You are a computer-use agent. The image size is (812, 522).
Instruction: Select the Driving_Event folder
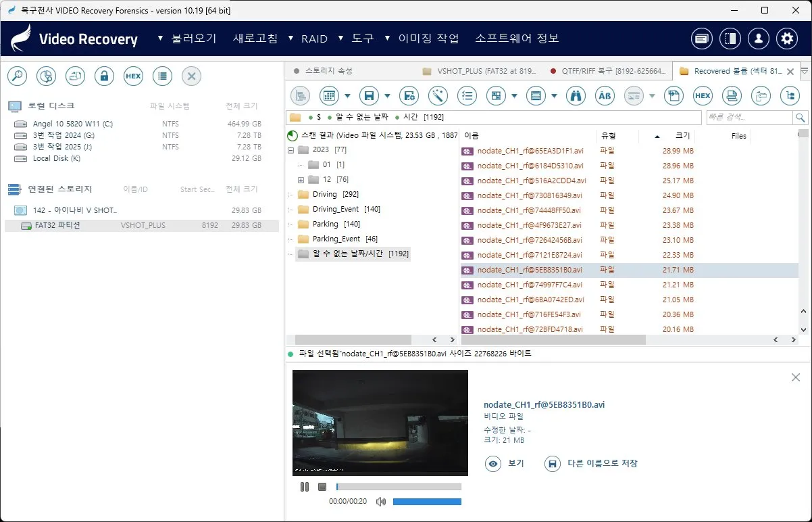(339, 210)
